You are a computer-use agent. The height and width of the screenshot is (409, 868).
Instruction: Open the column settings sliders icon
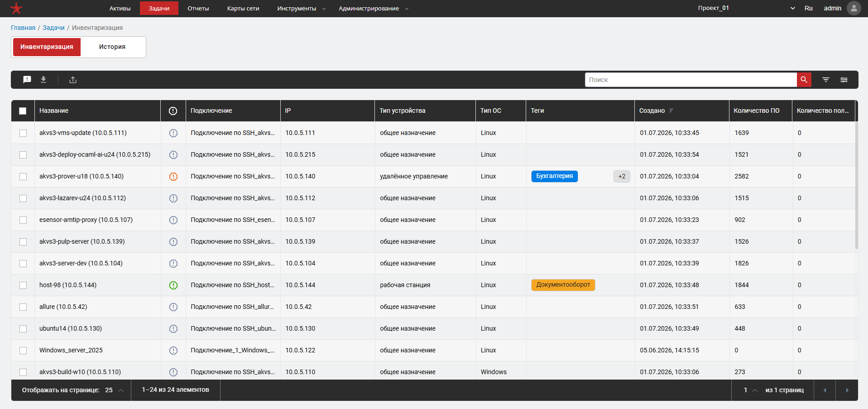tap(844, 80)
